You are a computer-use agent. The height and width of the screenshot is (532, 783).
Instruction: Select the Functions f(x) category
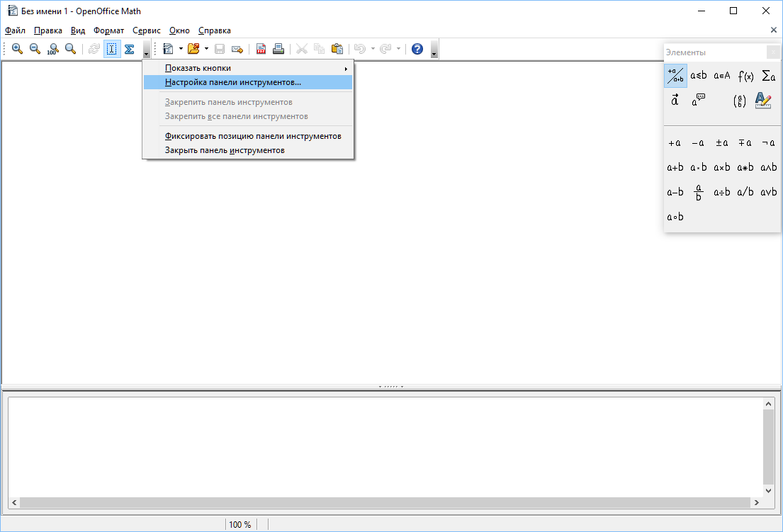pyautogui.click(x=745, y=76)
